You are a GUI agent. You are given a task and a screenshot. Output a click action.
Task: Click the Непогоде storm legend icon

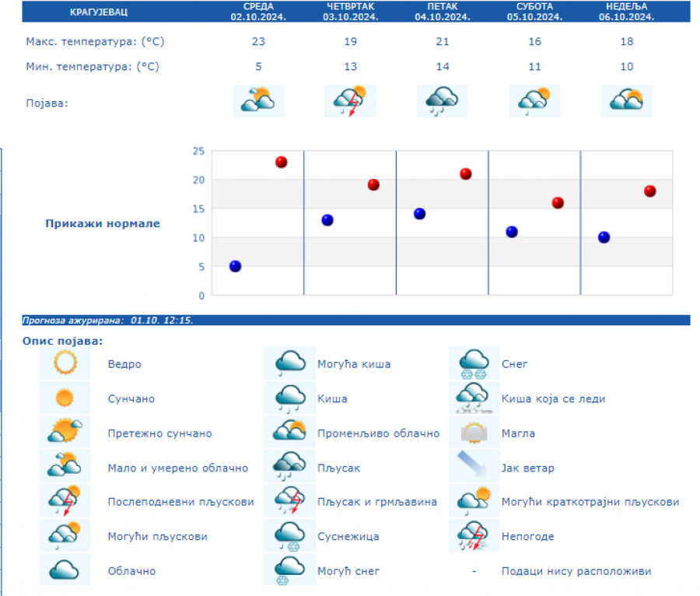474,536
